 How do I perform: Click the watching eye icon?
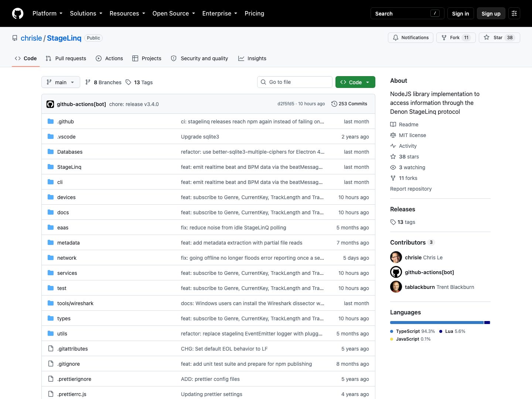click(x=393, y=167)
